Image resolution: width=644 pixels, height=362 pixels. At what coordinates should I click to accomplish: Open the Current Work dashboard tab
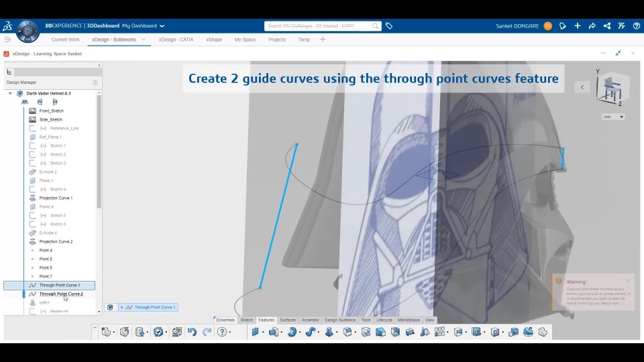65,40
